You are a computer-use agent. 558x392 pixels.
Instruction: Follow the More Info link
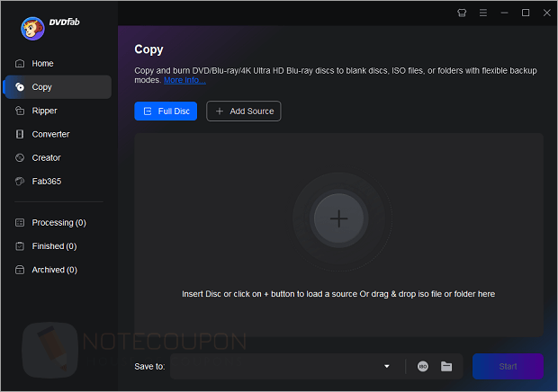(184, 81)
